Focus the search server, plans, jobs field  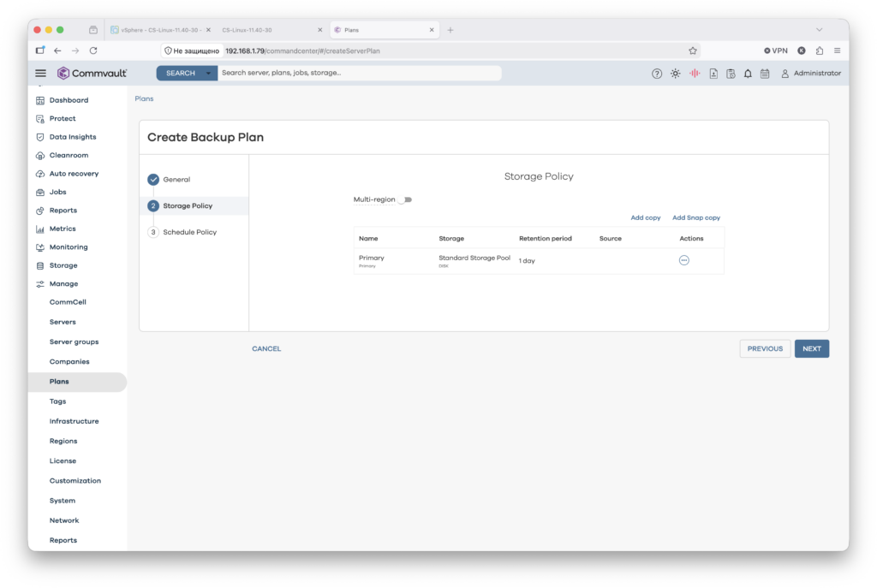coord(359,74)
